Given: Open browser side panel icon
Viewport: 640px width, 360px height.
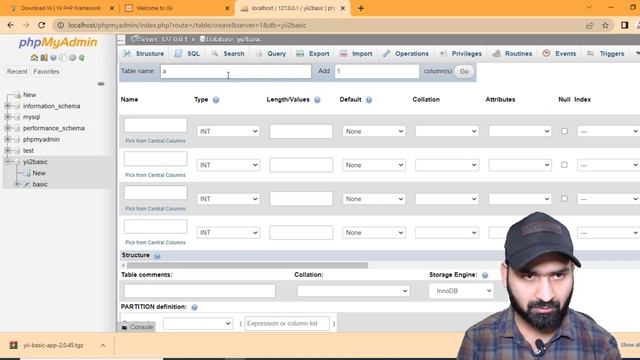Looking at the screenshot, I should (624, 25).
